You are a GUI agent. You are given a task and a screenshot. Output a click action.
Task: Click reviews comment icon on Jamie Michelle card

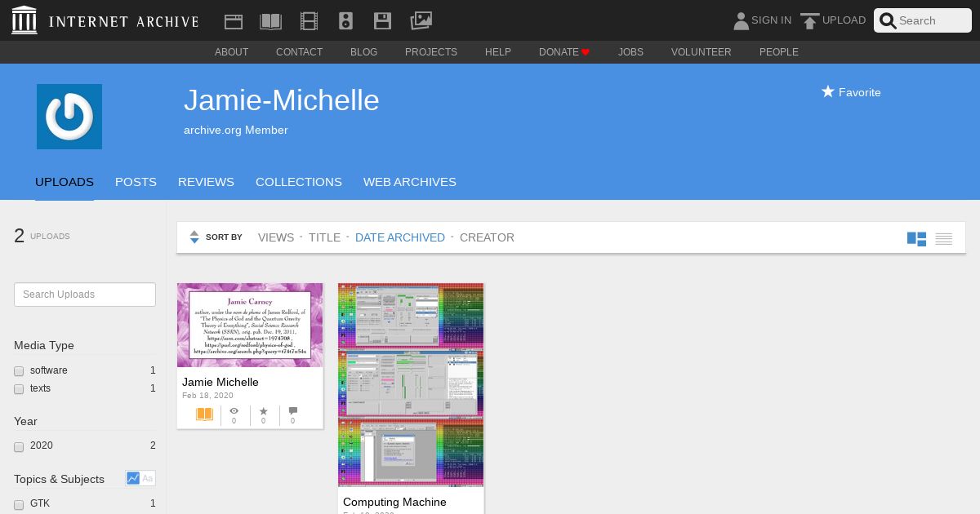pos(292,411)
